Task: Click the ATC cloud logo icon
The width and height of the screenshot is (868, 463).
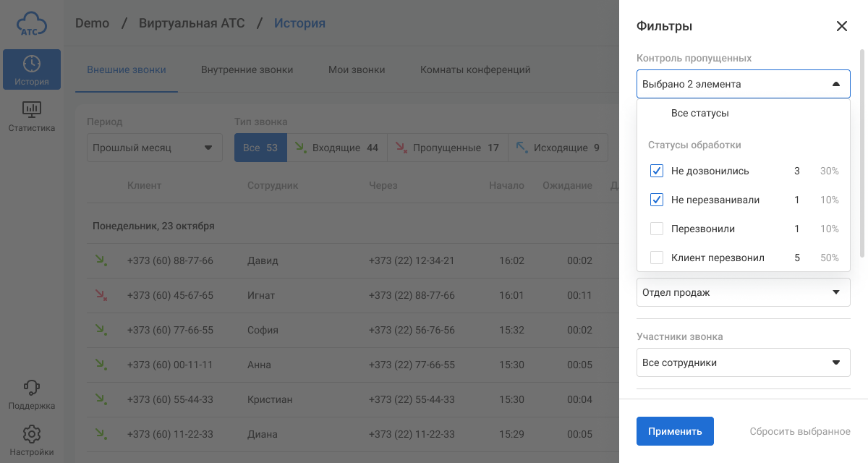Action: pyautogui.click(x=32, y=24)
